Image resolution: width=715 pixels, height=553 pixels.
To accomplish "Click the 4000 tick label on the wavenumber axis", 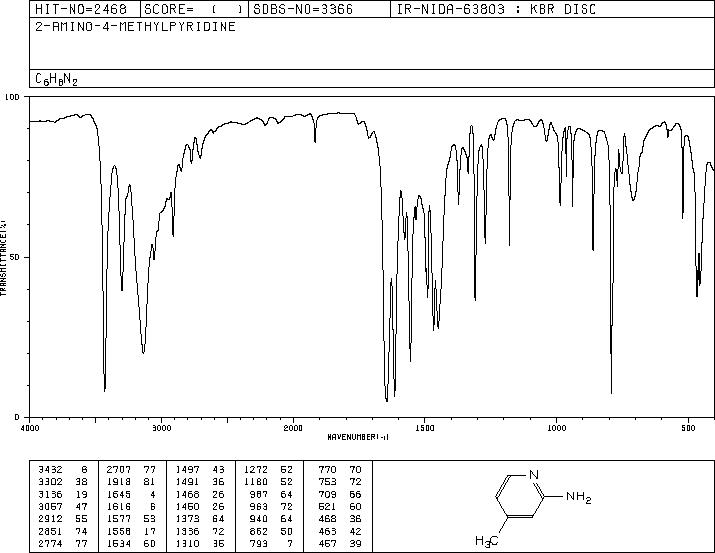I will click(30, 428).
